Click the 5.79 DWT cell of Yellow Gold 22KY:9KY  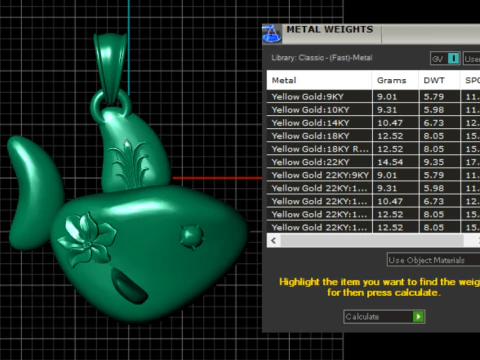(x=439, y=175)
